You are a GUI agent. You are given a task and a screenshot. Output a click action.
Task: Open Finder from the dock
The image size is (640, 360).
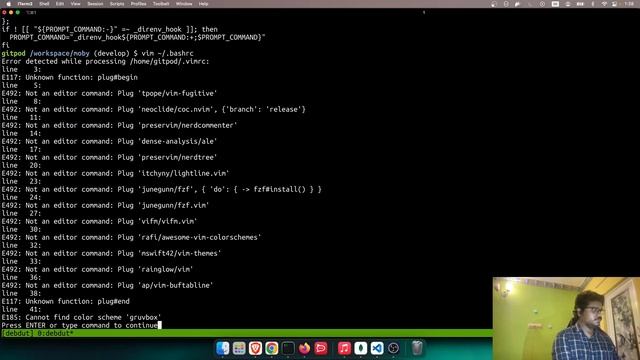223,348
